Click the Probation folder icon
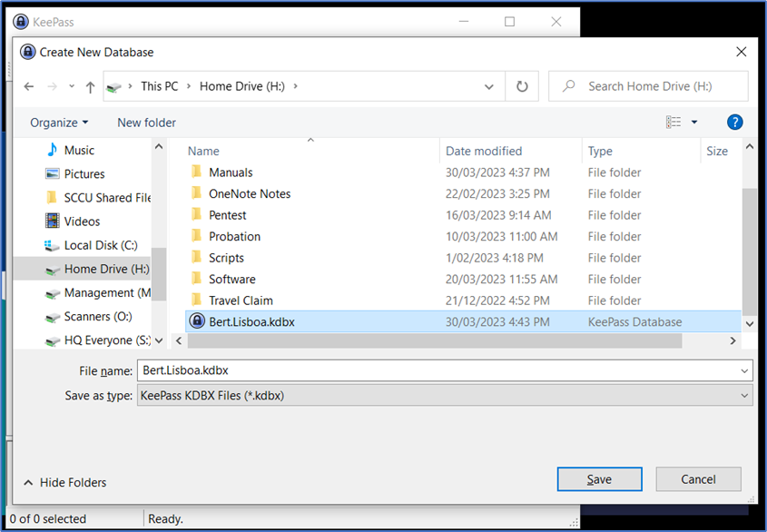Screen dimensions: 767x532 [197, 236]
